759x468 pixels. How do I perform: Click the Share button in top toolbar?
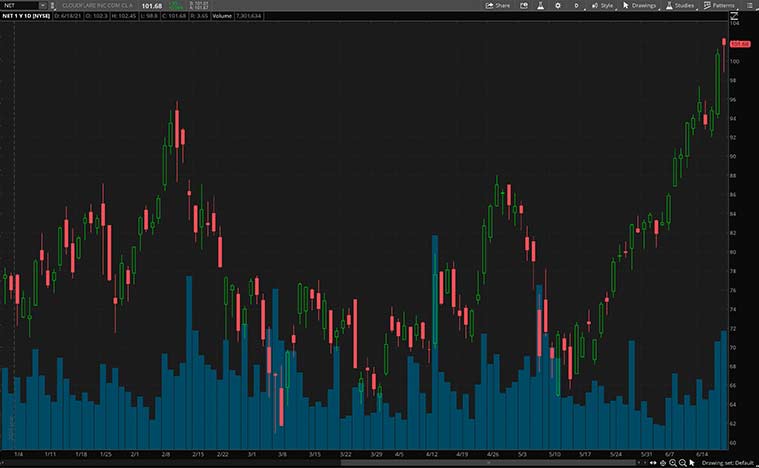497,5
